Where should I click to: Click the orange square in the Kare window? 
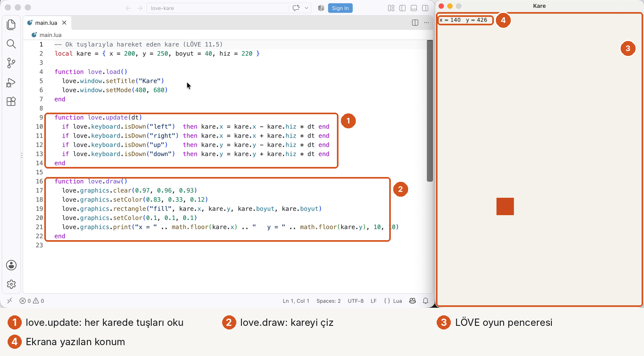point(505,206)
